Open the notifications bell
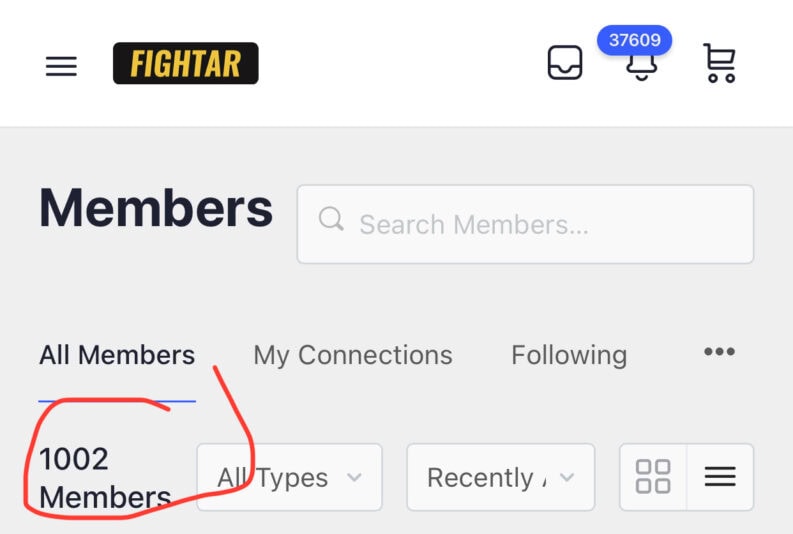793x534 pixels. [x=640, y=68]
